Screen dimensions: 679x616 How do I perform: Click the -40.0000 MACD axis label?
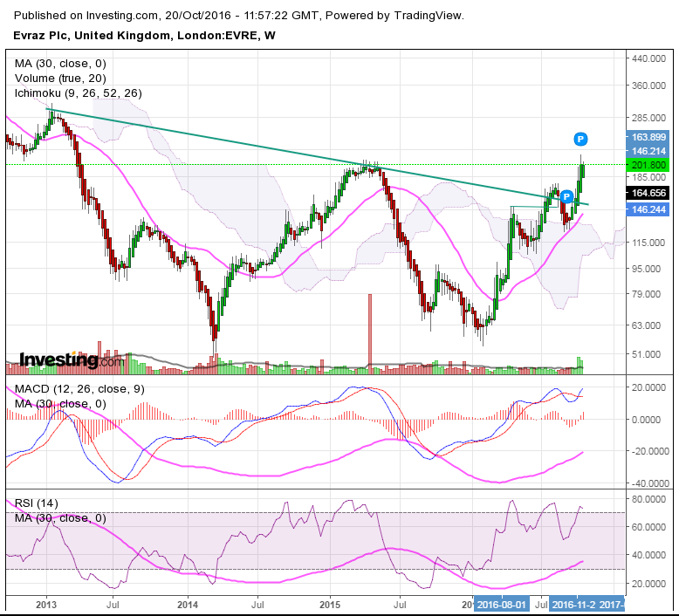(x=648, y=483)
